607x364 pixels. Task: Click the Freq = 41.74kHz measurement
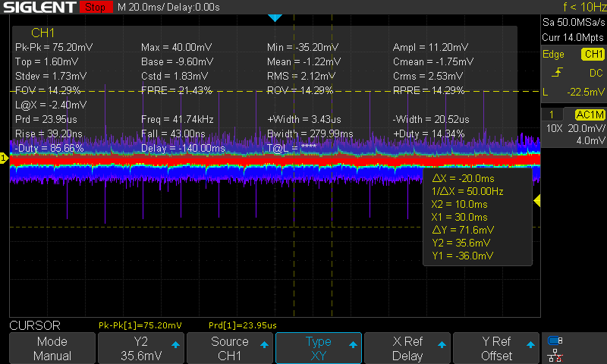click(x=178, y=119)
